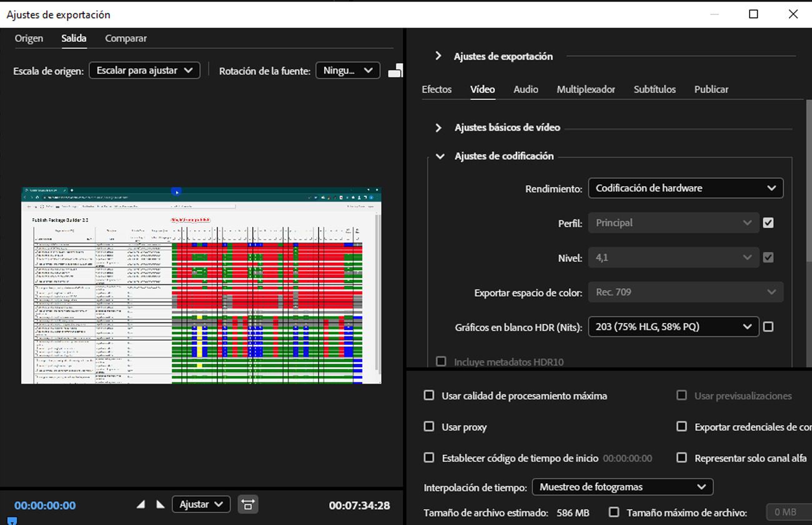Open the Rotación de la fuente dropdown
812x525 pixels.
pyautogui.click(x=347, y=70)
